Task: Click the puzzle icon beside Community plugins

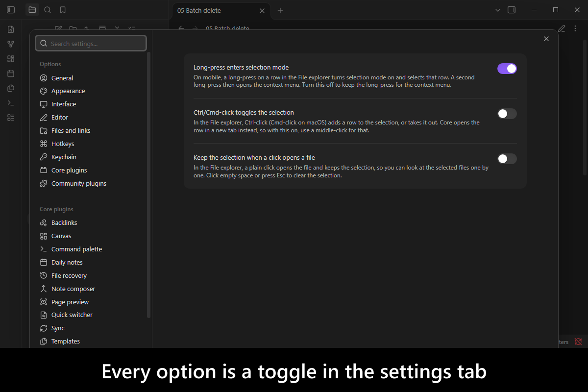Action: (44, 184)
